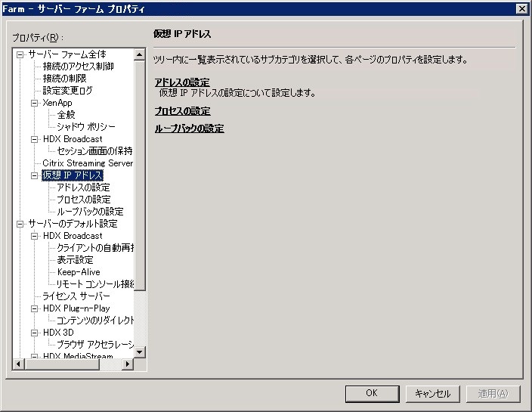
Task: Click the OK button
Action: click(x=372, y=393)
